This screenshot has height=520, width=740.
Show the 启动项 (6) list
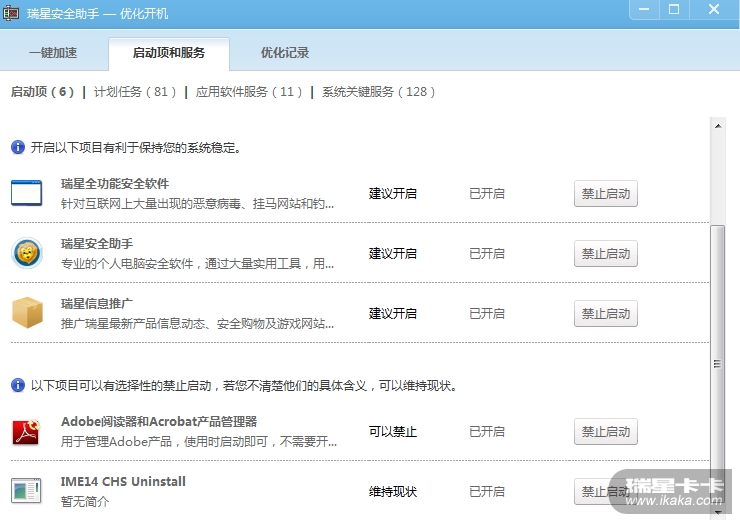(x=42, y=92)
